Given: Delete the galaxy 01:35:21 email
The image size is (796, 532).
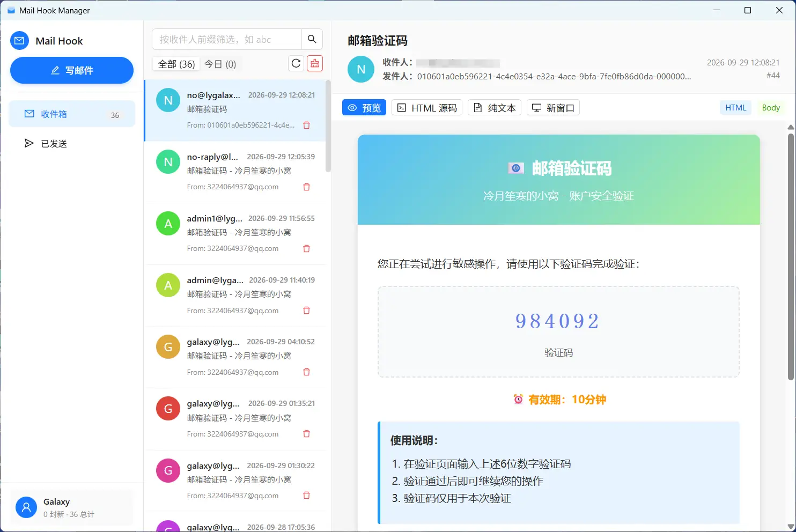Looking at the screenshot, I should [x=307, y=434].
